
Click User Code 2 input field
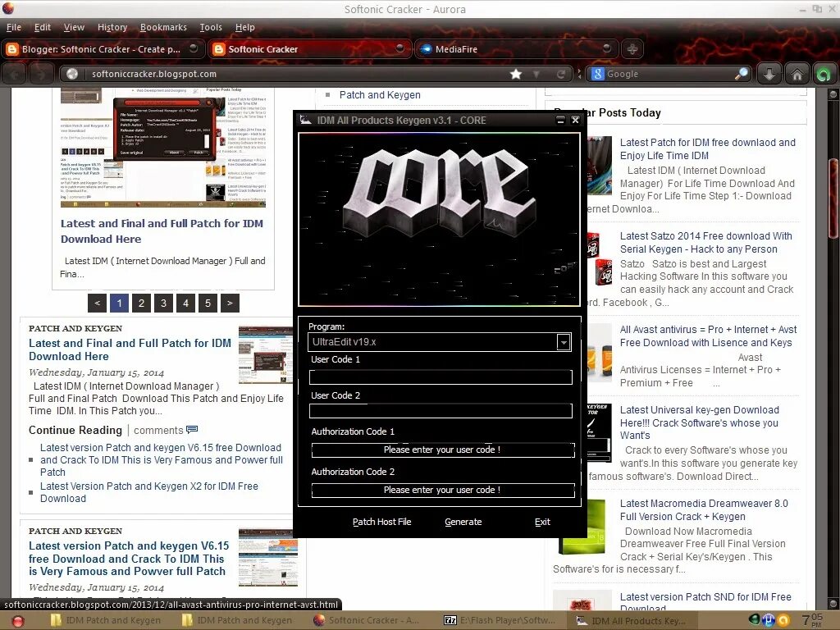441,411
